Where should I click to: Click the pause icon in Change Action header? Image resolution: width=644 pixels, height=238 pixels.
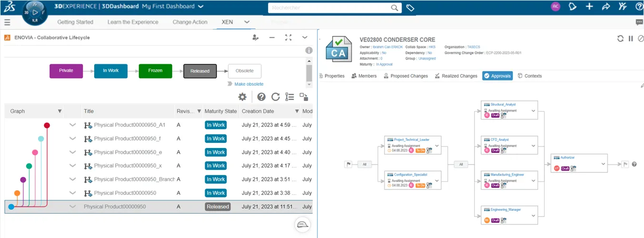coord(631,39)
